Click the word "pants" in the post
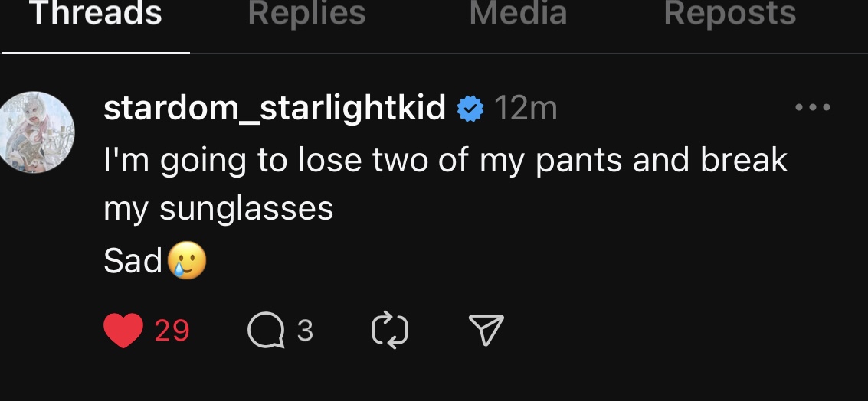The image size is (868, 401). pyautogui.click(x=566, y=161)
